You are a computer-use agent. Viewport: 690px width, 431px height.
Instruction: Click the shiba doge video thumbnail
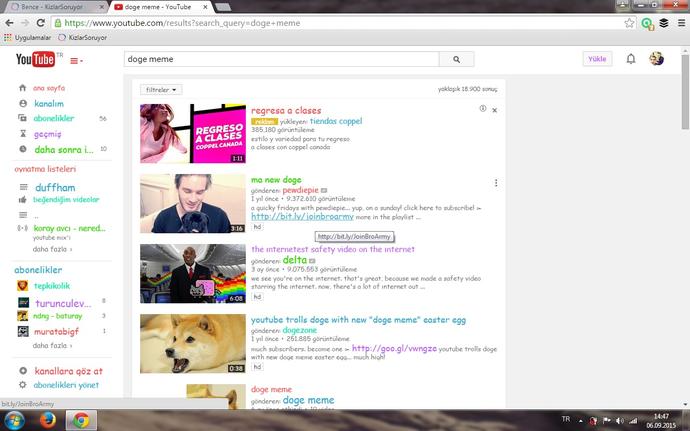193,343
